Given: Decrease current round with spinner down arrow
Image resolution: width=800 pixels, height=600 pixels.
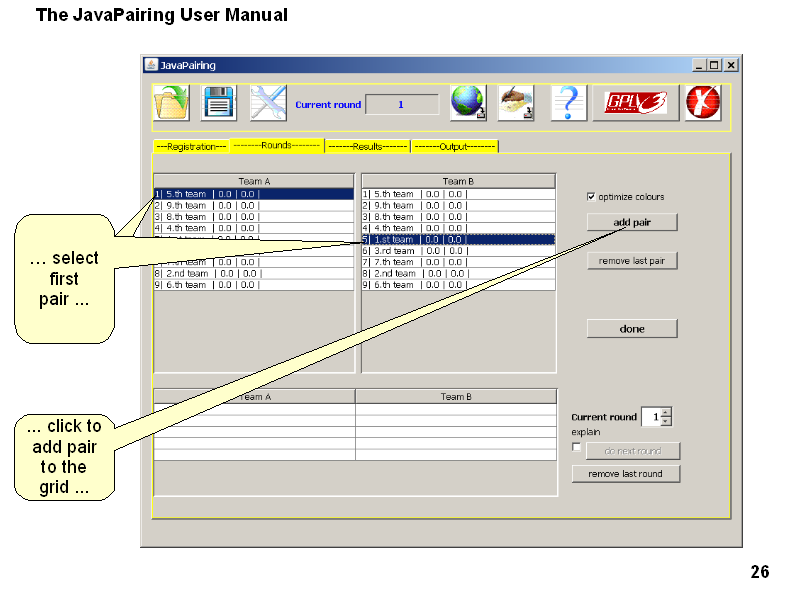Looking at the screenshot, I should (666, 421).
